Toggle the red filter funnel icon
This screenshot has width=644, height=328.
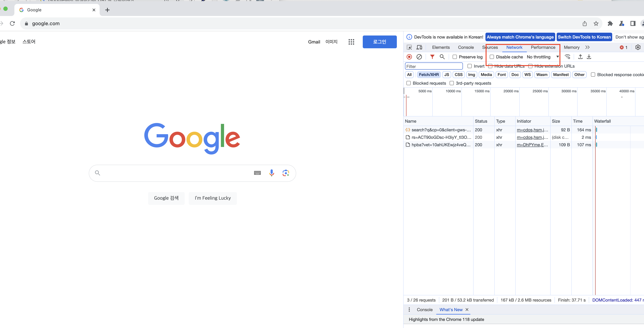click(432, 57)
